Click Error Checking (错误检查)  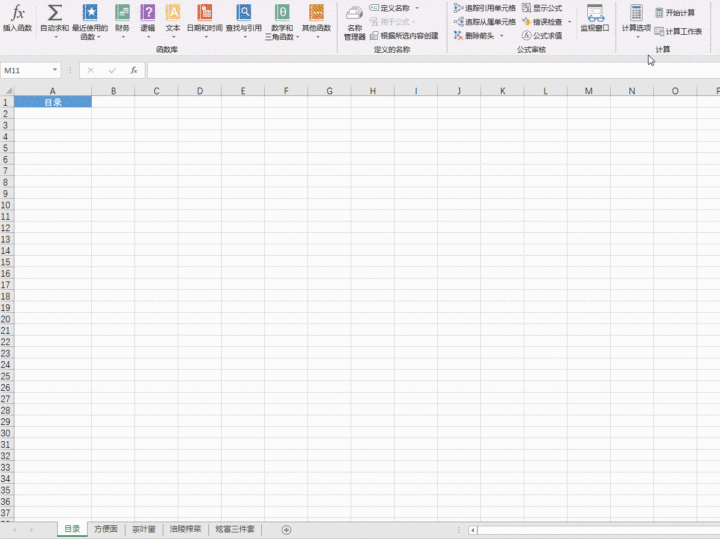tap(542, 22)
